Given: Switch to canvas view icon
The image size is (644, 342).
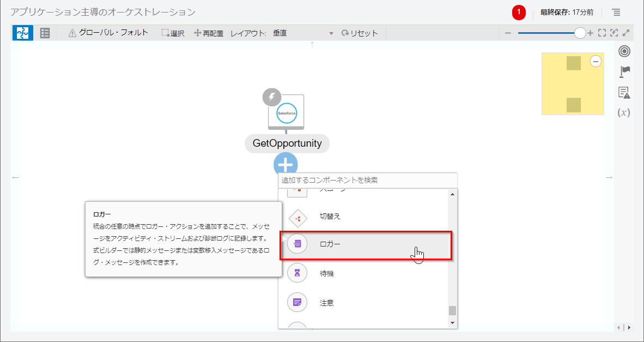Looking at the screenshot, I should (x=23, y=33).
